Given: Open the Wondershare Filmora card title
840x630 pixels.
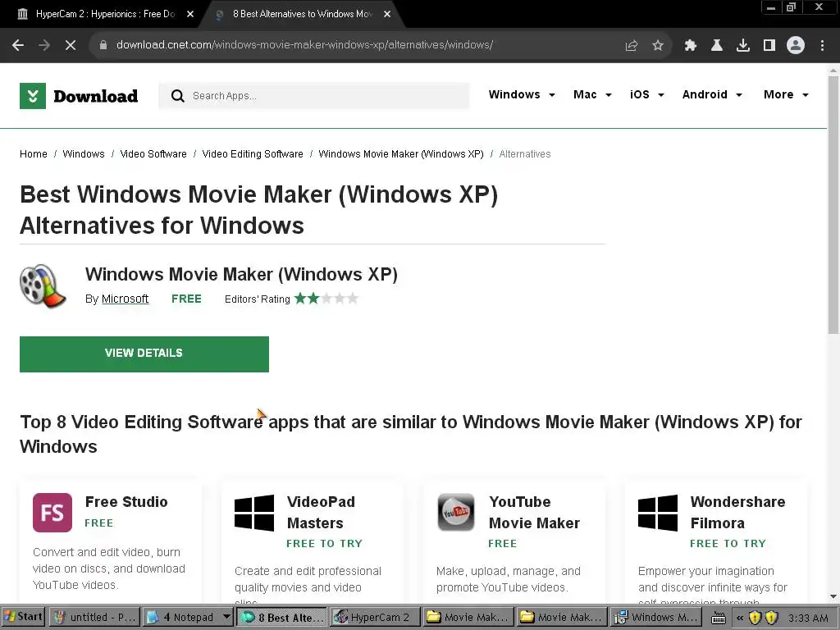Looking at the screenshot, I should click(737, 513).
